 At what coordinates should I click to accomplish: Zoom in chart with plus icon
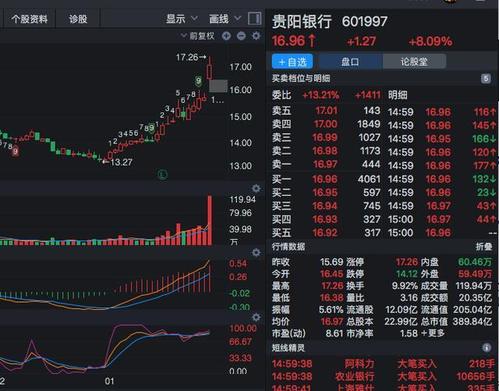[x=226, y=36]
